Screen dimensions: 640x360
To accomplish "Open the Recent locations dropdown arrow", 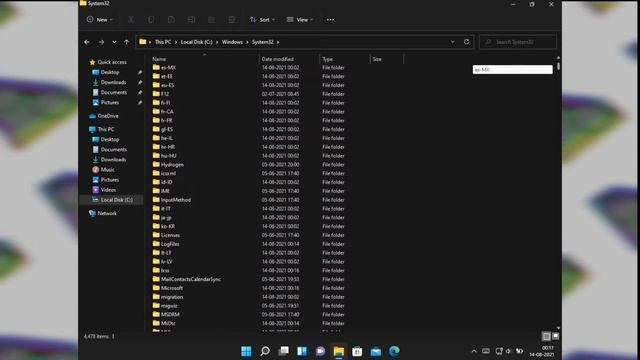I will pyautogui.click(x=114, y=42).
